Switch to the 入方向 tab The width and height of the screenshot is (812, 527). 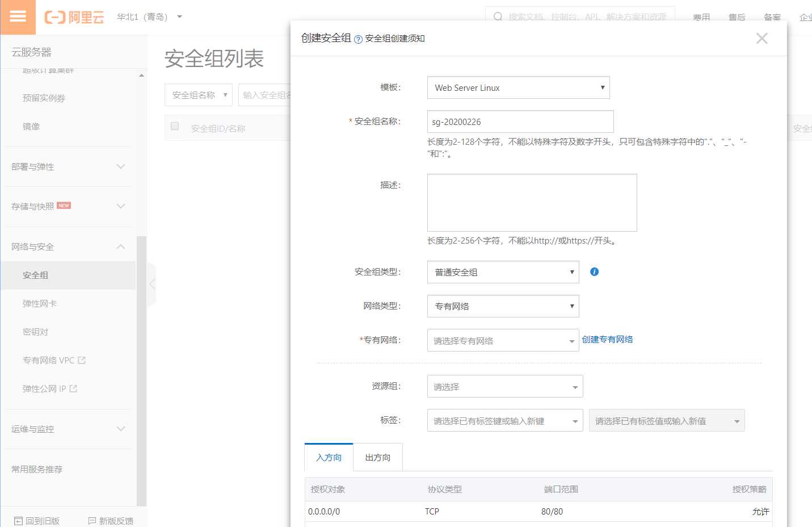pos(329,457)
